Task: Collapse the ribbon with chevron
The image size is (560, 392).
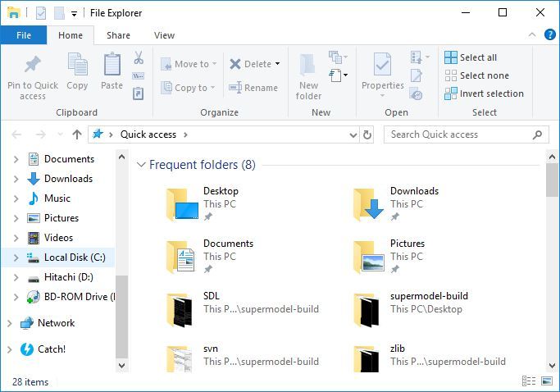Action: [x=532, y=34]
